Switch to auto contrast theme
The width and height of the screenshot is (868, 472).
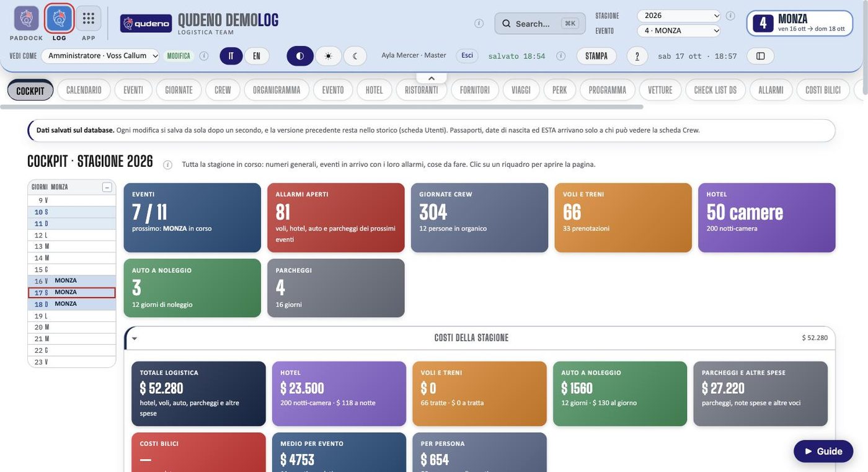pos(300,56)
